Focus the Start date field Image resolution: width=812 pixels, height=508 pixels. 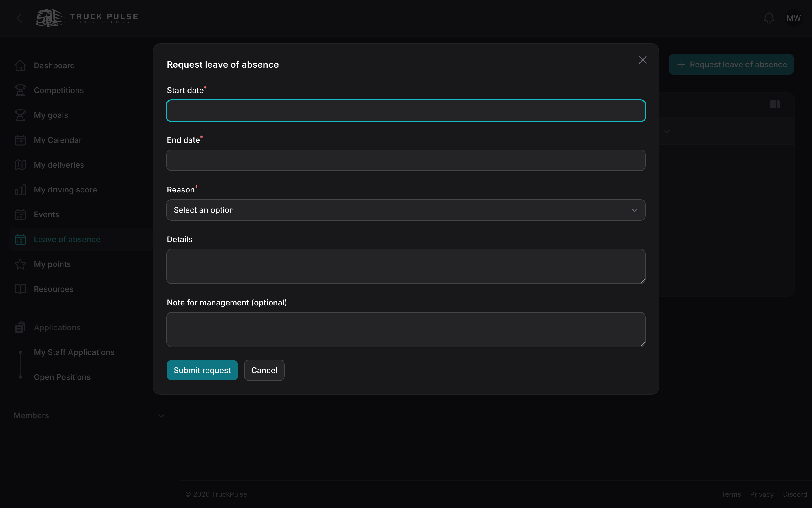406,111
